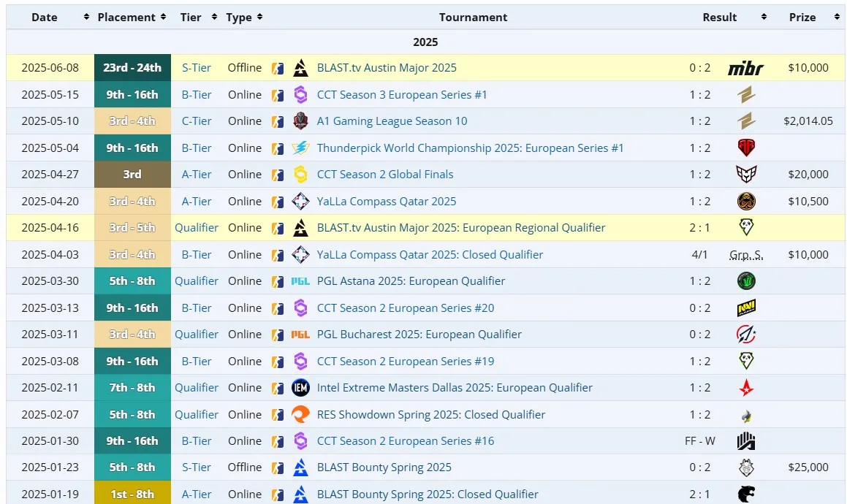Image resolution: width=847 pixels, height=504 pixels.
Task: Click FF - W result in CCT Series #16 row
Action: point(700,440)
